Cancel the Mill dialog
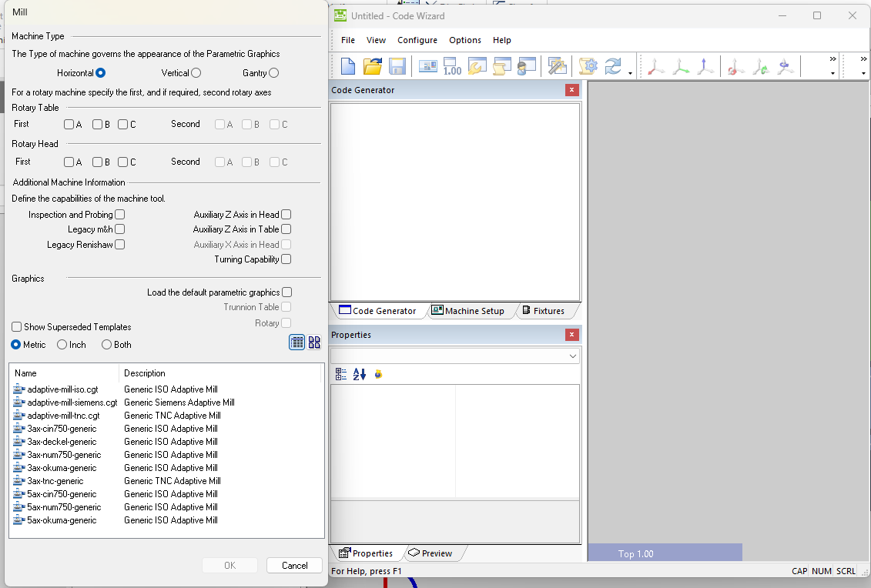The height and width of the screenshot is (588, 871). tap(294, 565)
